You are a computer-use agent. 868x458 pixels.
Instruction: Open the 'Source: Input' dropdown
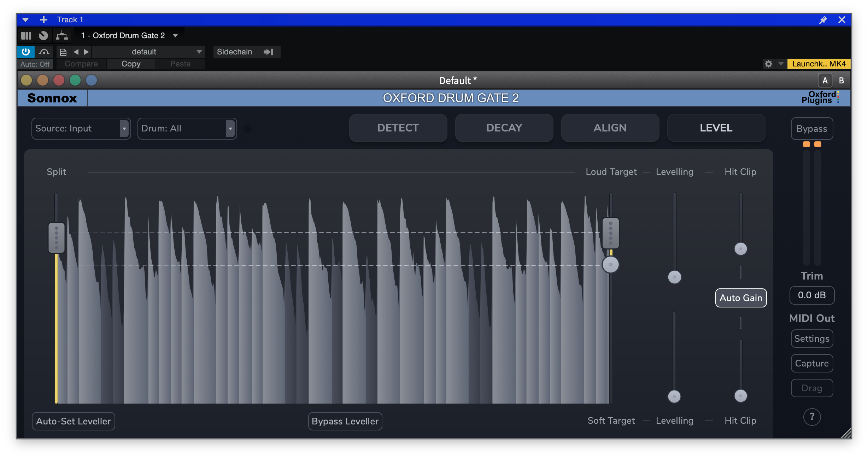point(81,129)
